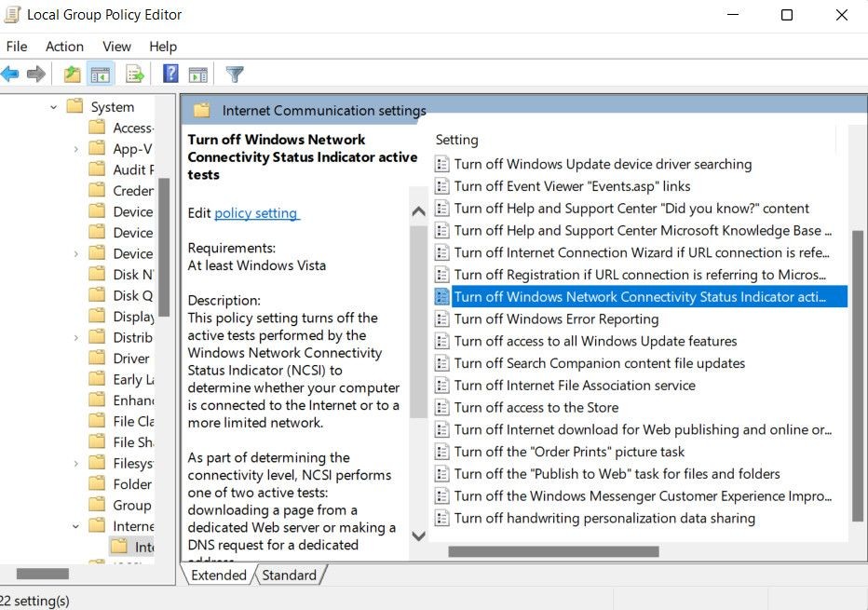Image resolution: width=868 pixels, height=610 pixels.
Task: Click the description pane scroll-up arrow
Action: click(x=419, y=210)
